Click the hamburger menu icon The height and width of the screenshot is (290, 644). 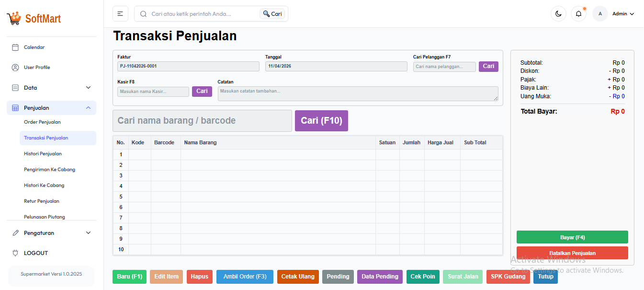click(x=120, y=13)
